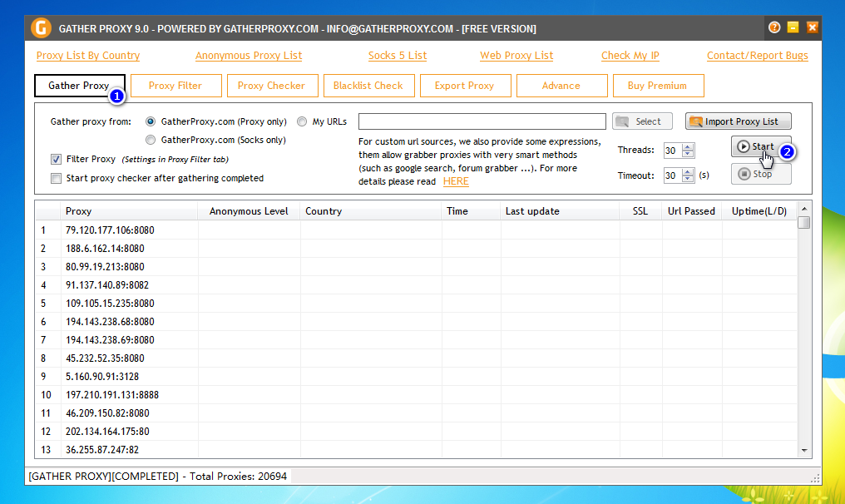845x504 pixels.
Task: Click the proxy list scroll up arrow
Action: click(x=804, y=209)
